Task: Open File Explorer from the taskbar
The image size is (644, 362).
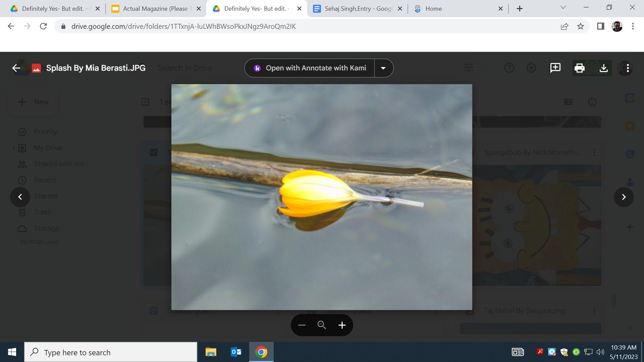Action: point(211,352)
